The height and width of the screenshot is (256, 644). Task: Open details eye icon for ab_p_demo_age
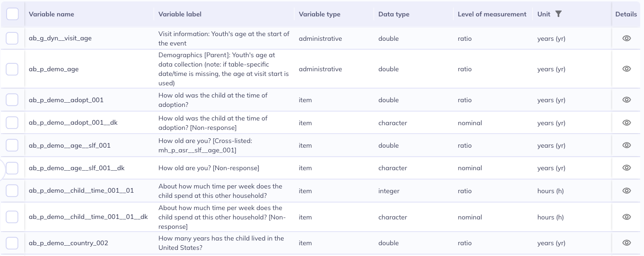[627, 69]
